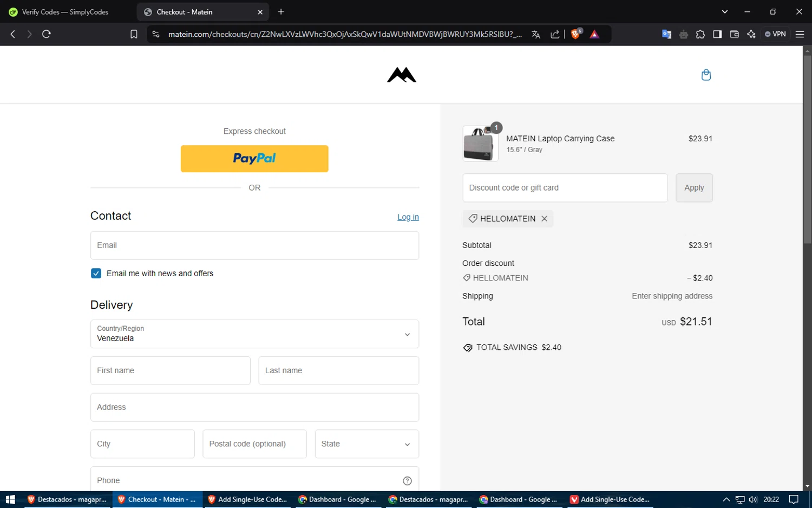The width and height of the screenshot is (812, 508).
Task: Open Brave Rewards triangle icon
Action: [594, 34]
